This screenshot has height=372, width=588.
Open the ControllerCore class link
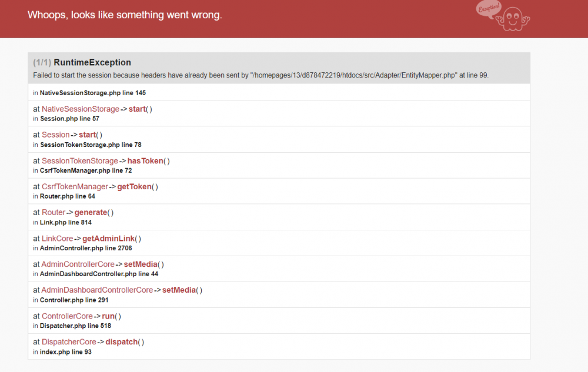(67, 316)
